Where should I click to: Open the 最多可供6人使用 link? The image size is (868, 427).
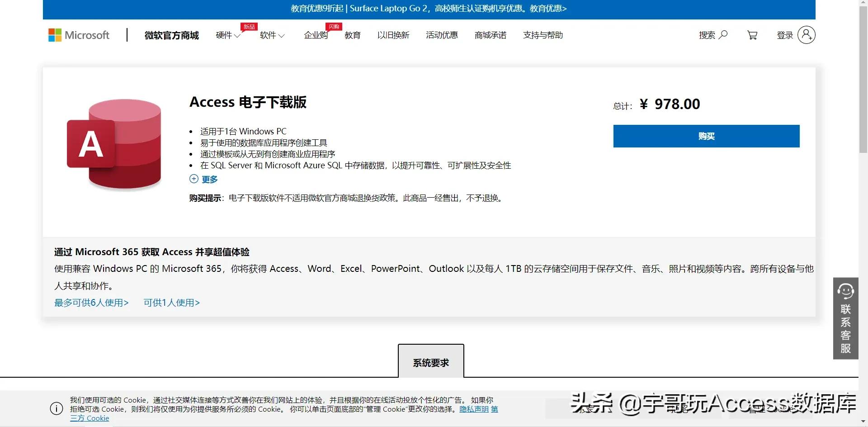[x=91, y=303]
